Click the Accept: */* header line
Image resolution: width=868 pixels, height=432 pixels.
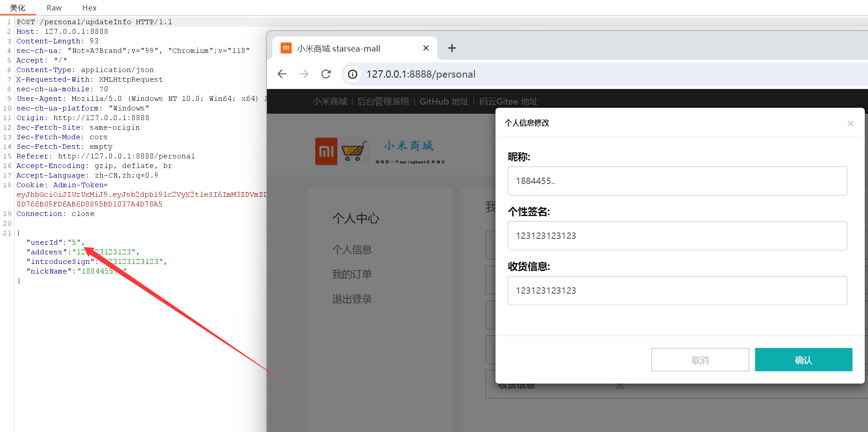(42, 60)
